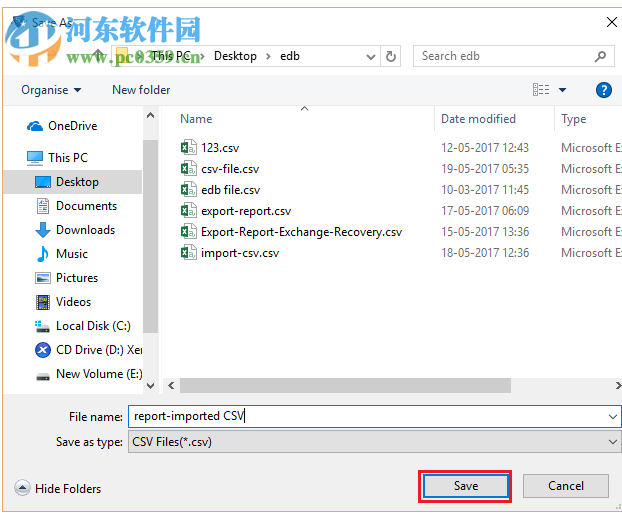Open the Organise menu
This screenshot has height=514, width=622.
51,90
